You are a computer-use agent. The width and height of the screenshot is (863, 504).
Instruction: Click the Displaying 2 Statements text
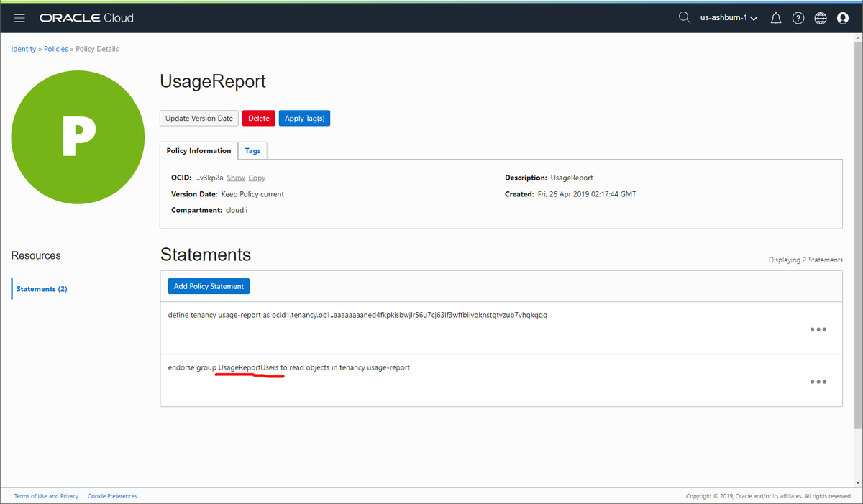[x=805, y=260]
